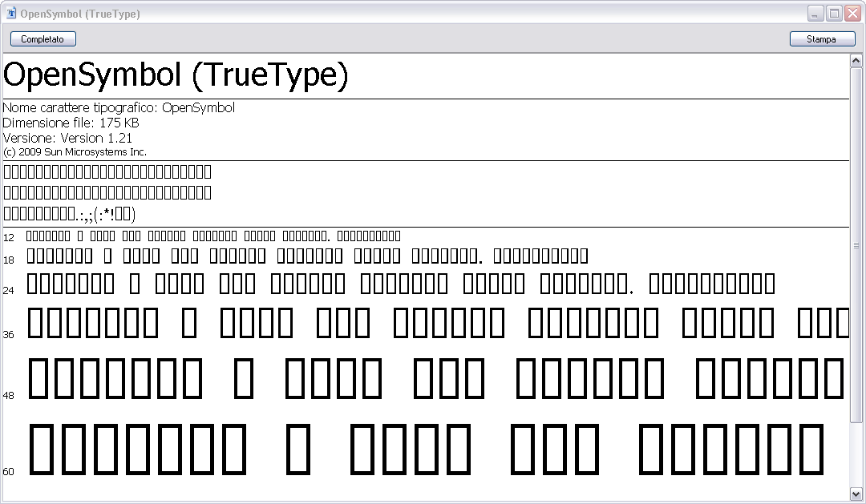Click the size label 12
This screenshot has height=504, width=866.
[x=8, y=238]
